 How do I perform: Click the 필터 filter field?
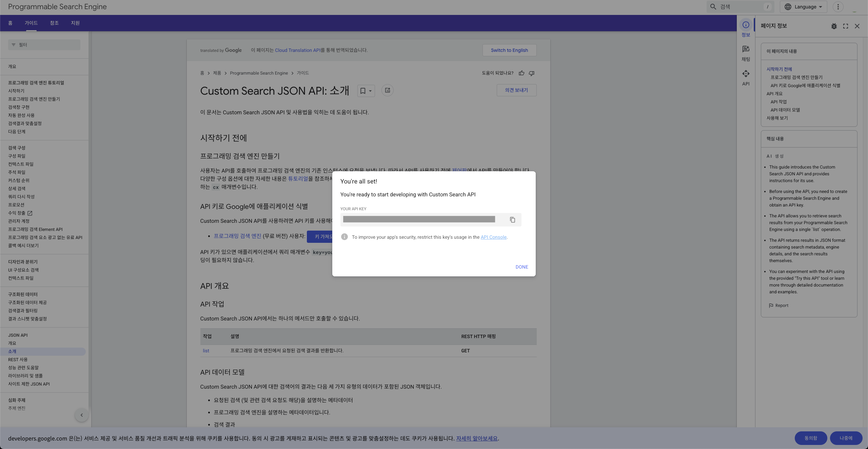(x=44, y=45)
